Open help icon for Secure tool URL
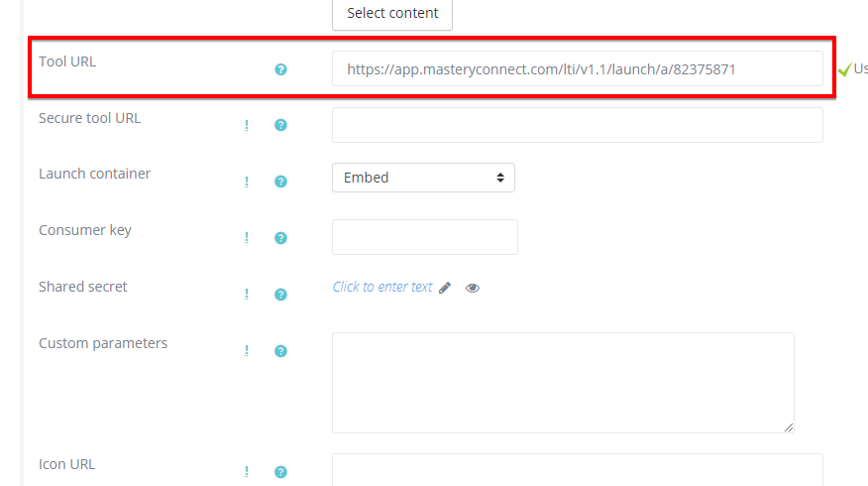 280,126
